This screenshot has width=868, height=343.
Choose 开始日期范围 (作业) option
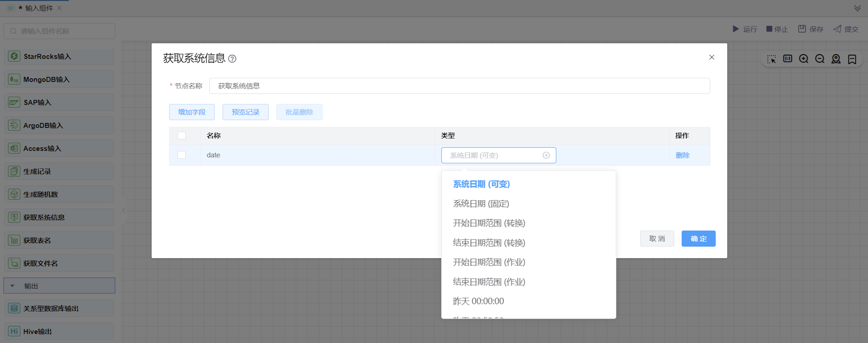click(489, 262)
